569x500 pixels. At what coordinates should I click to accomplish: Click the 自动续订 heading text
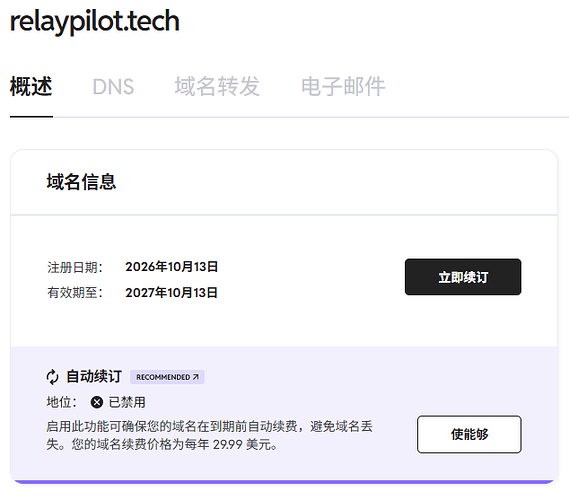point(94,376)
